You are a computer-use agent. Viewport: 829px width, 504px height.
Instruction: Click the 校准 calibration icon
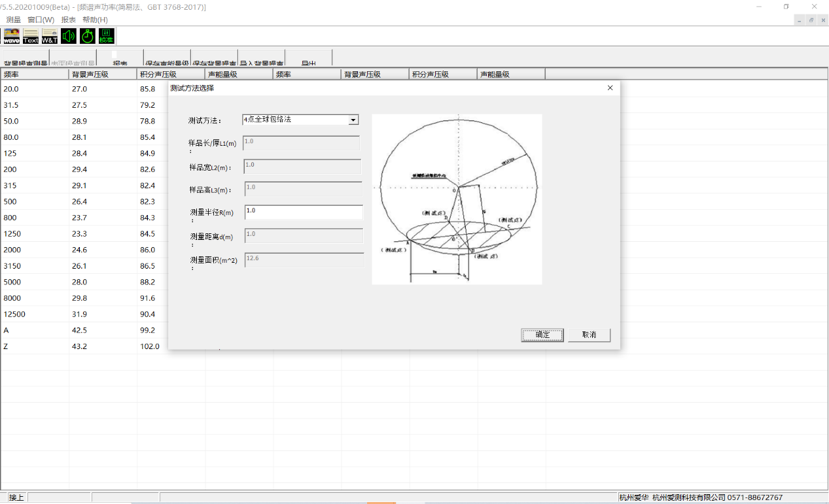[x=106, y=36]
